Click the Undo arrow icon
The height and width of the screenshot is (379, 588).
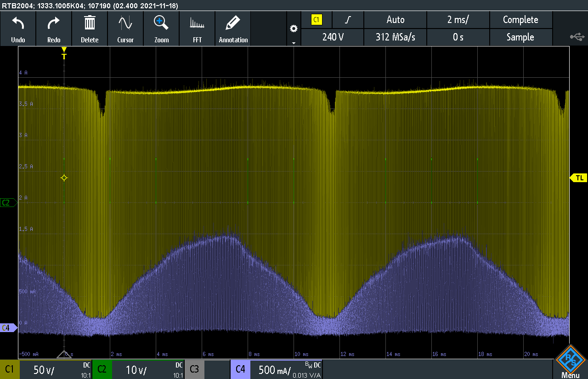tap(18, 29)
